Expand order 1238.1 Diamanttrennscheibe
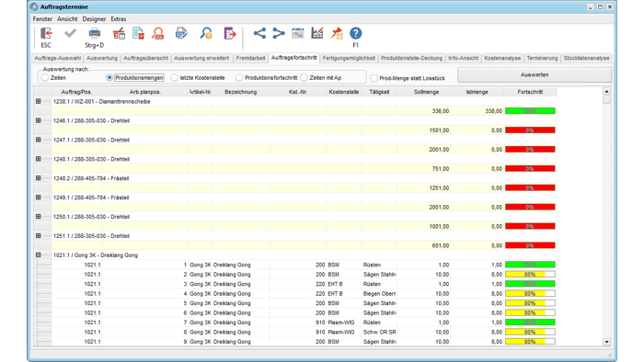This screenshot has height=362, width=644. [39, 101]
